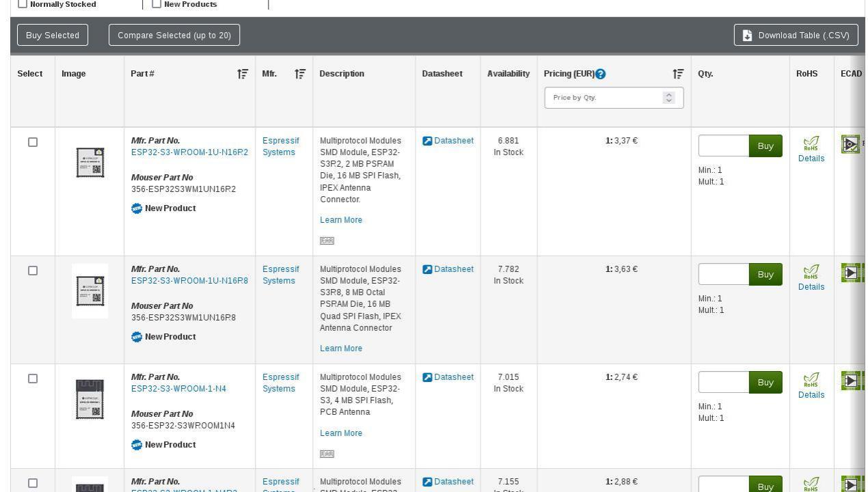Open ECAD model icon for ESP32-S3-WROOM-1U-N16R2

(x=850, y=144)
